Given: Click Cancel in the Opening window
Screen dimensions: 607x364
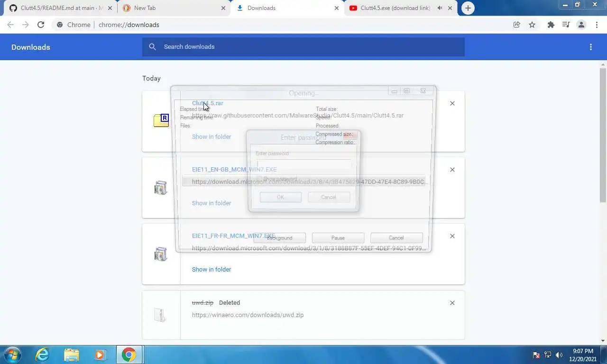Looking at the screenshot, I should (396, 238).
